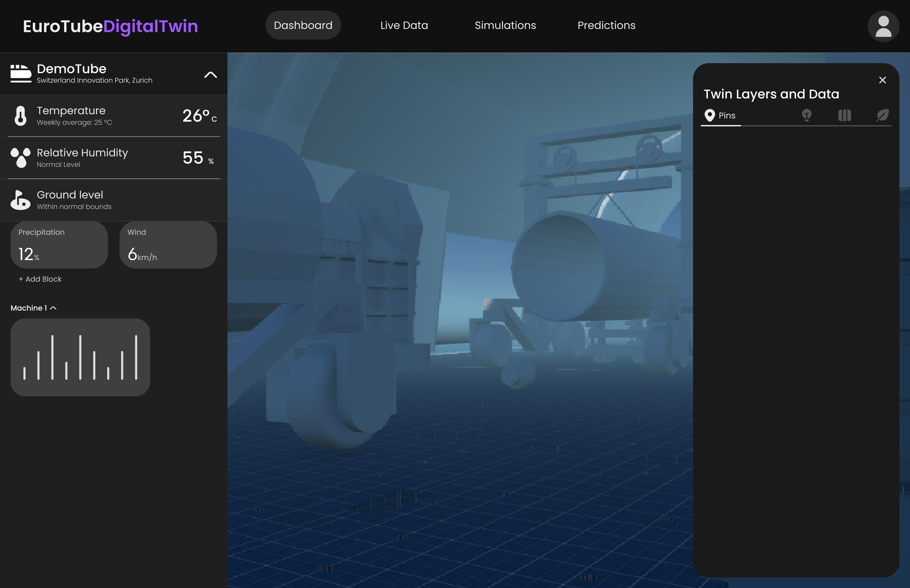Open the Machine 1 bar chart card
The width and height of the screenshot is (910, 588).
coord(80,357)
